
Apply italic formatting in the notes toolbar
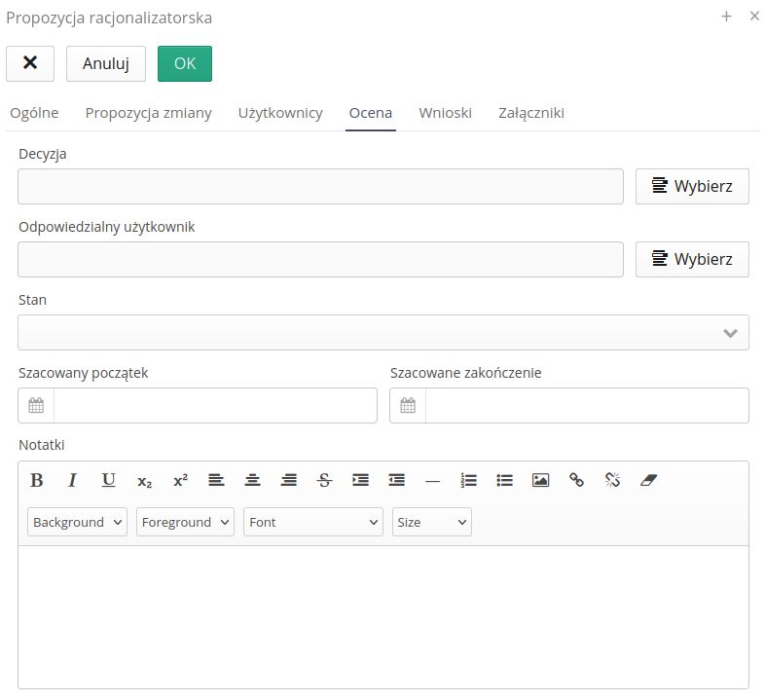(72, 480)
